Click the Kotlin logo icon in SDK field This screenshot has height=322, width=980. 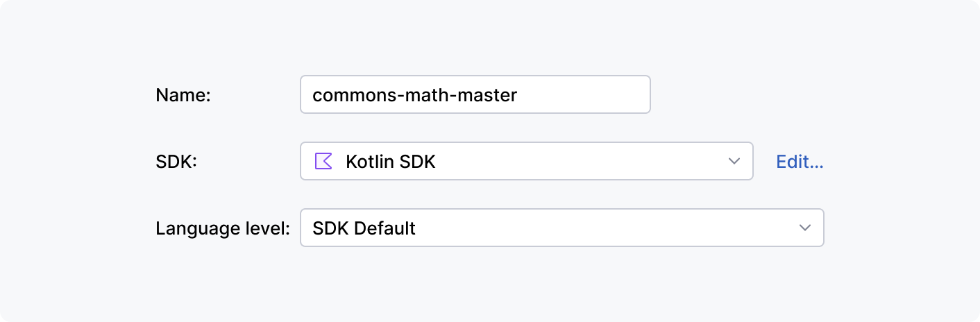323,161
